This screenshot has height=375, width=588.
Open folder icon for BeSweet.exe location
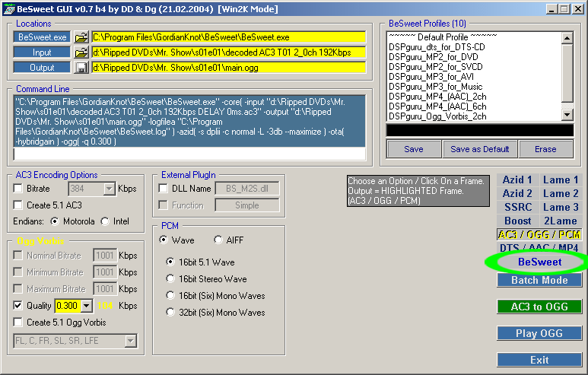[81, 37]
